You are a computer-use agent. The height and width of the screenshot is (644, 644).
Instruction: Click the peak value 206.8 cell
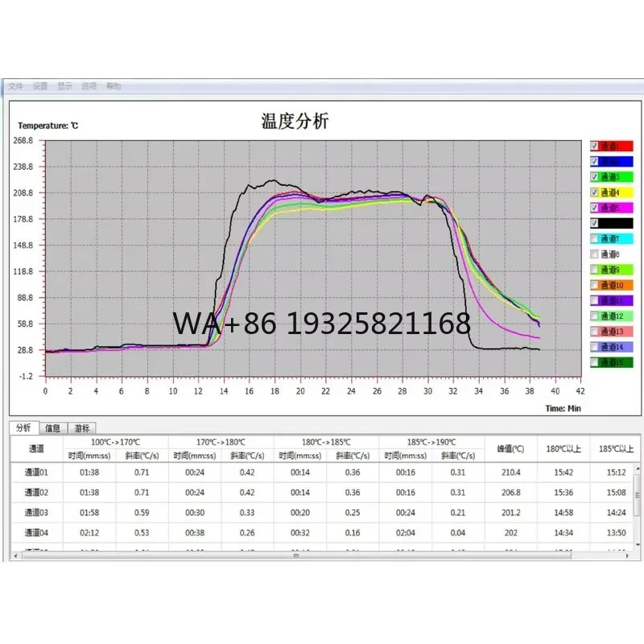click(510, 493)
